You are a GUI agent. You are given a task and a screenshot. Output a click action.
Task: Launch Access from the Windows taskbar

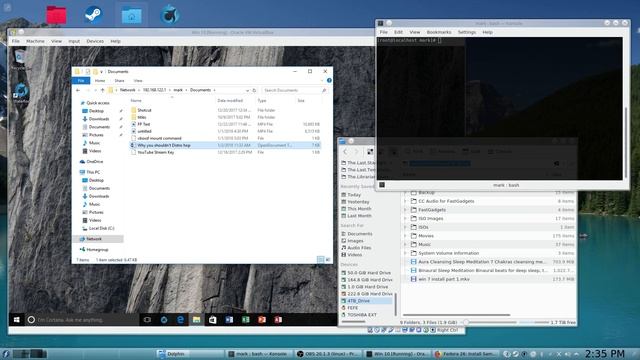point(278,320)
